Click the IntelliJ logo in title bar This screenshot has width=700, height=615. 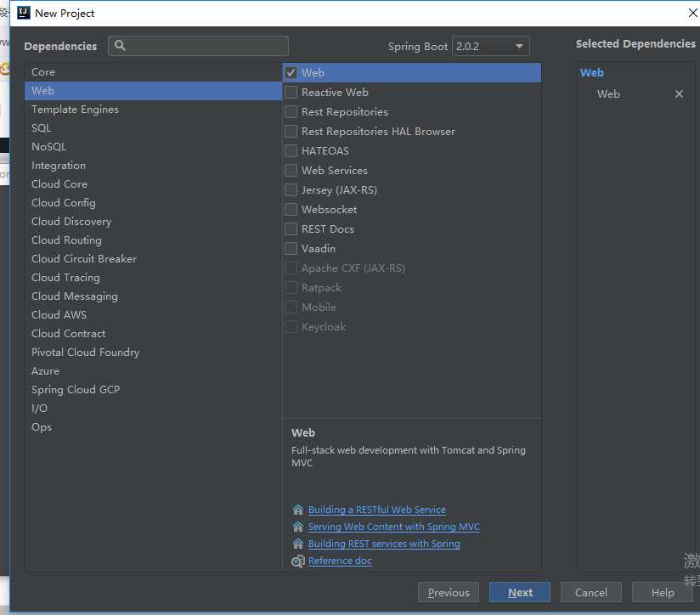point(23,13)
